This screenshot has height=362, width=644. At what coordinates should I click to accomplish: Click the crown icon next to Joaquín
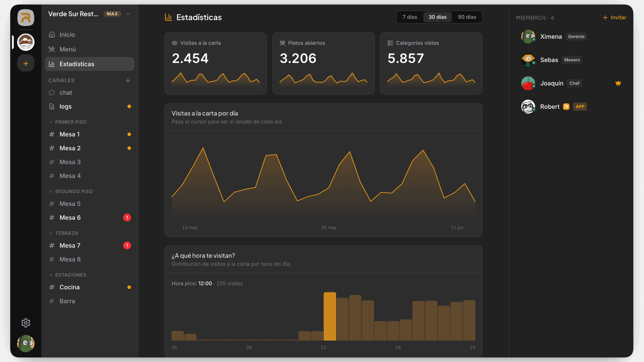coord(618,83)
